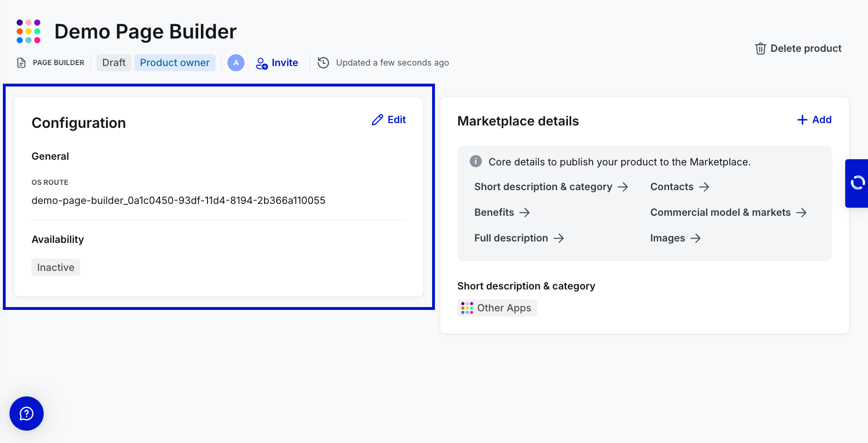
Task: Click the Inactive availability tag
Action: coord(56,268)
